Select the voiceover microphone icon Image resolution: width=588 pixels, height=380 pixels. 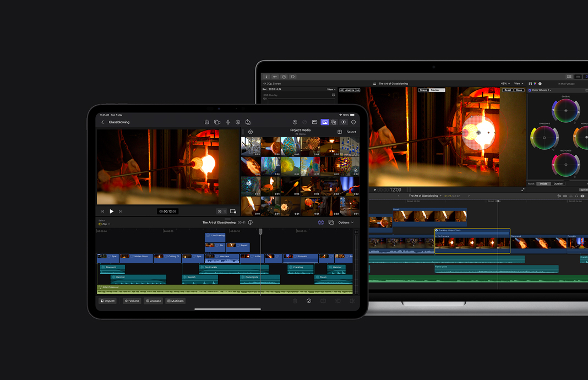point(228,122)
